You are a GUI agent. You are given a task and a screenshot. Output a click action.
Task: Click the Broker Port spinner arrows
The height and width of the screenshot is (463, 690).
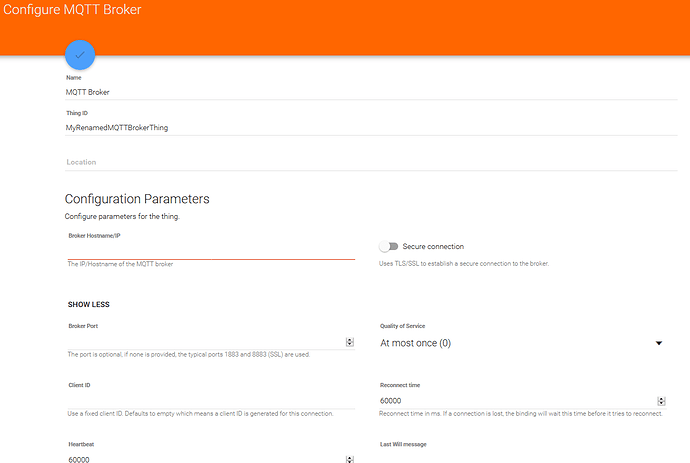tap(350, 342)
